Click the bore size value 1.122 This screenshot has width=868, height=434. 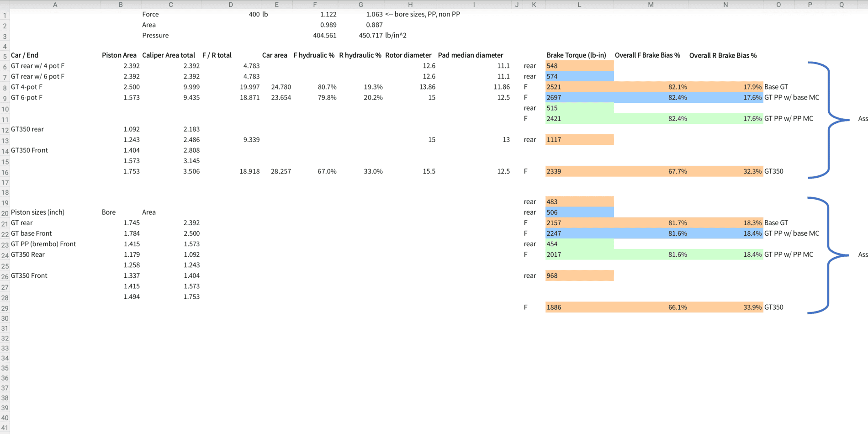[328, 14]
